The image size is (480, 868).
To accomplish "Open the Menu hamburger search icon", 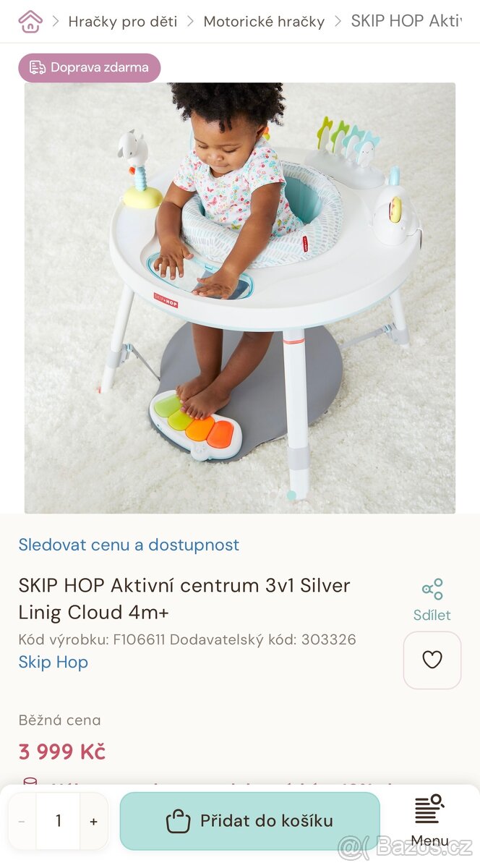I will 429,809.
